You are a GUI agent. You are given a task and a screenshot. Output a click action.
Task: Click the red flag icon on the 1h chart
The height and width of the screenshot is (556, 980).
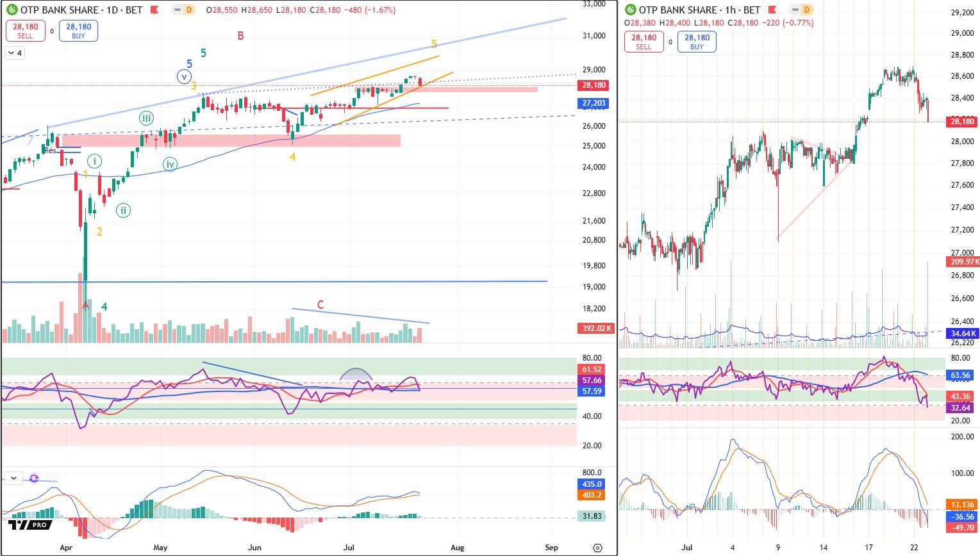pos(772,10)
